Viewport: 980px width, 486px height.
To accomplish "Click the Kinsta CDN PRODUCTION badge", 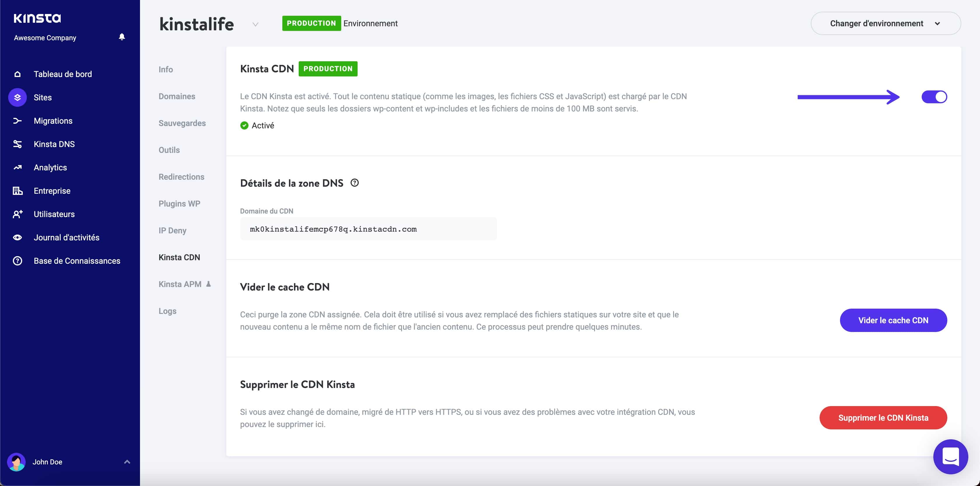I will (x=328, y=69).
